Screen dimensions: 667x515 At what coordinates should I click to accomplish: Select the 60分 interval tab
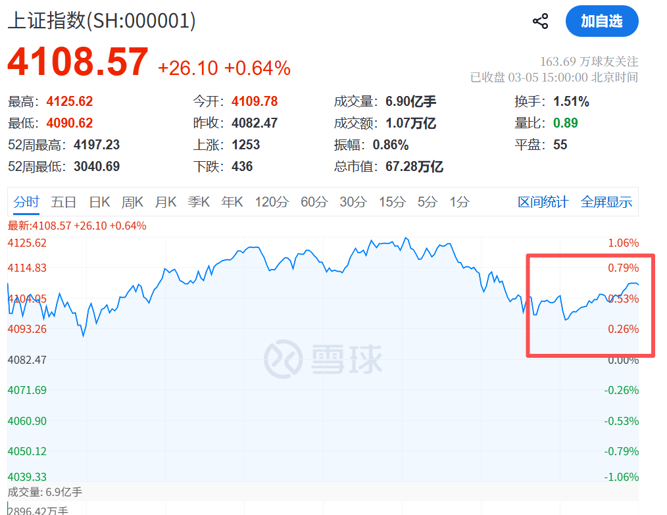pos(313,202)
